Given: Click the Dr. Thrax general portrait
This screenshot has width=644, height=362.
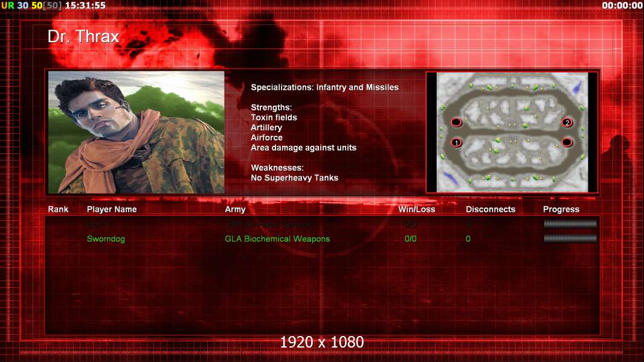Looking at the screenshot, I should (137, 132).
